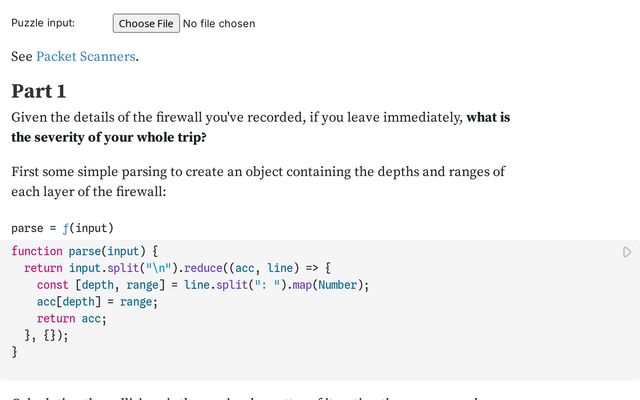Run the parse code cell

point(627,252)
